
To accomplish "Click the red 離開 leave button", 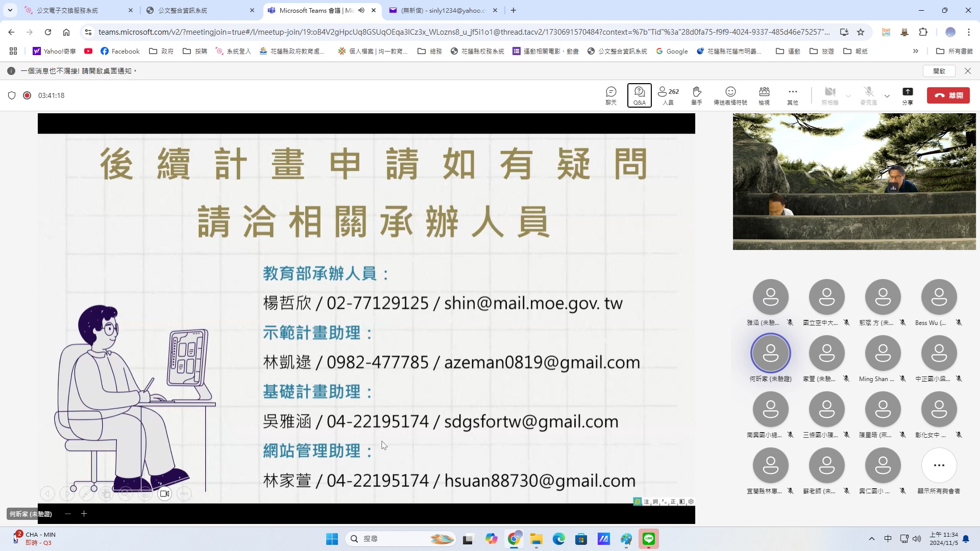I will 948,95.
